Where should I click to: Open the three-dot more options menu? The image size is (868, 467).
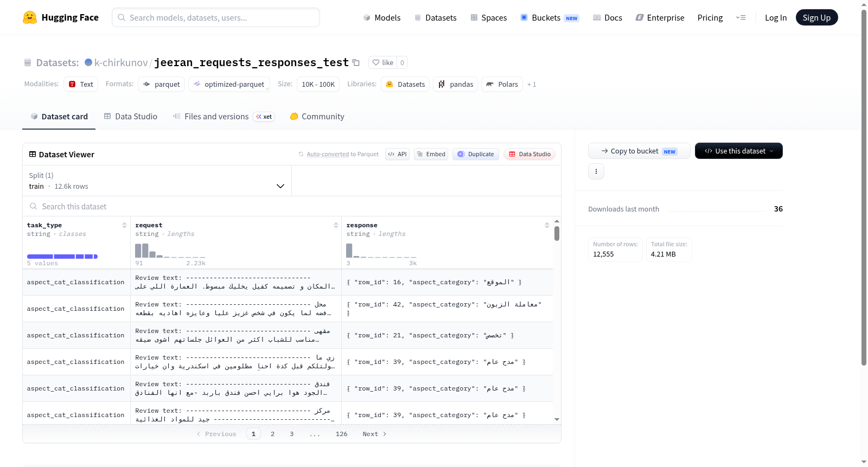coord(596,171)
